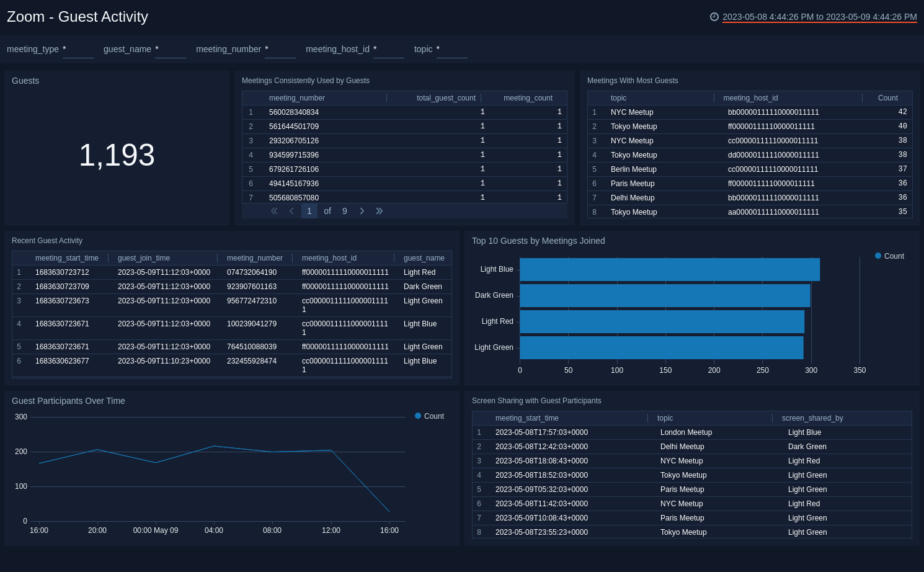924x572 pixels.
Task: Open the 2023-05-08 to 2023-05-09 time range link
Action: 819,17
